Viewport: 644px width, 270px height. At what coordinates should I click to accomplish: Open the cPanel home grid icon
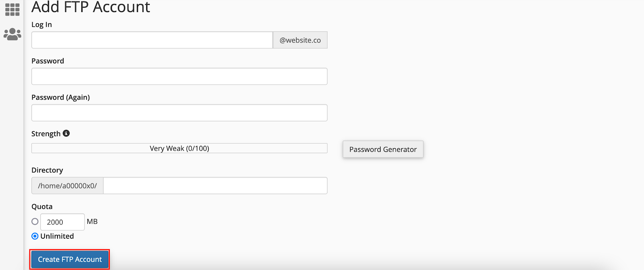coord(12,10)
